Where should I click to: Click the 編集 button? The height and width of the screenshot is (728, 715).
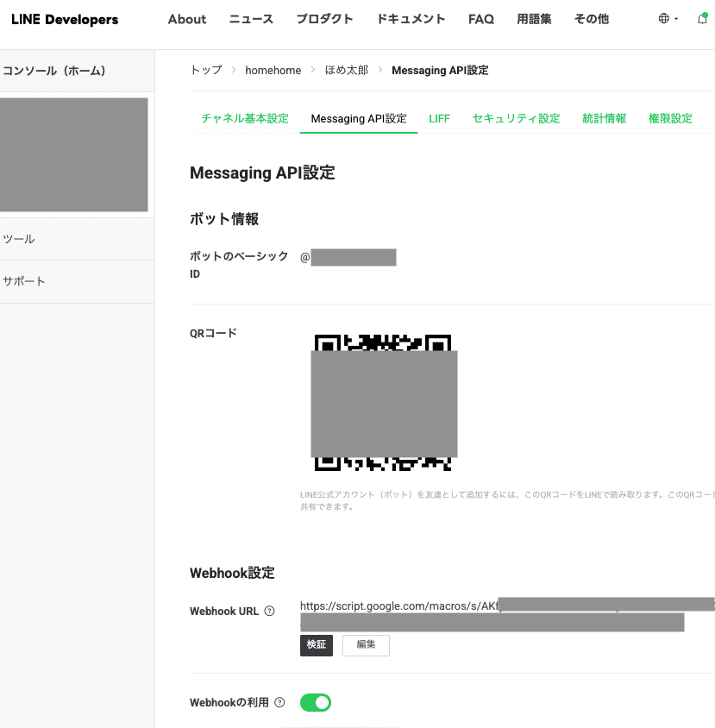[366, 645]
